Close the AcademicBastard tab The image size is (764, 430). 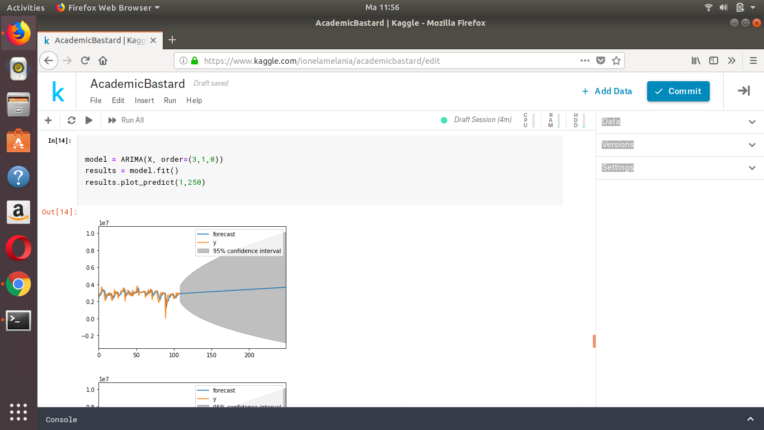pos(153,40)
